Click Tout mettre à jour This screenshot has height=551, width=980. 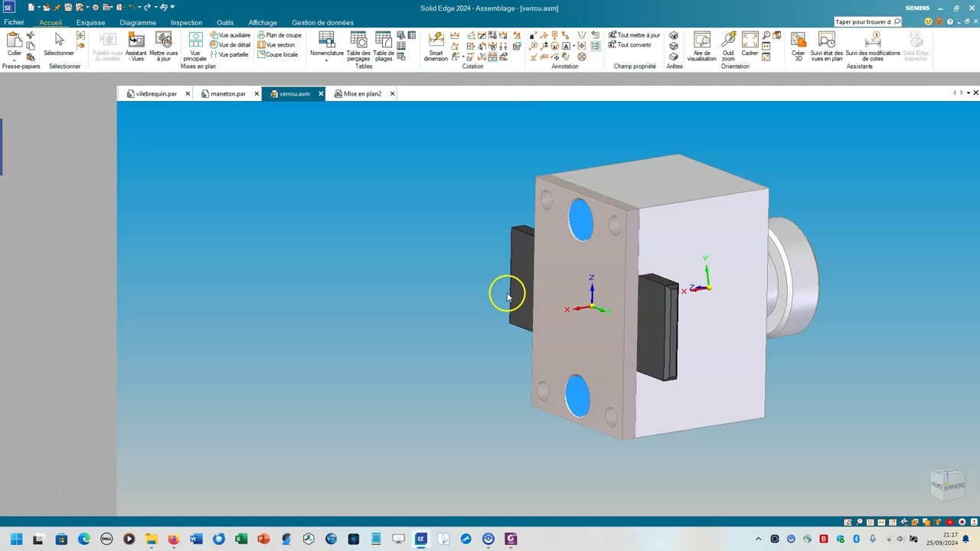pyautogui.click(x=635, y=35)
